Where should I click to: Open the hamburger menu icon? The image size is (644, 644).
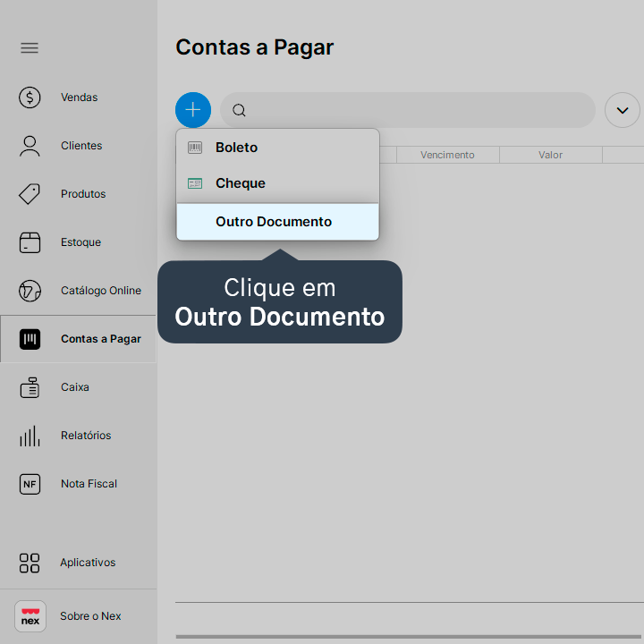pos(30,48)
